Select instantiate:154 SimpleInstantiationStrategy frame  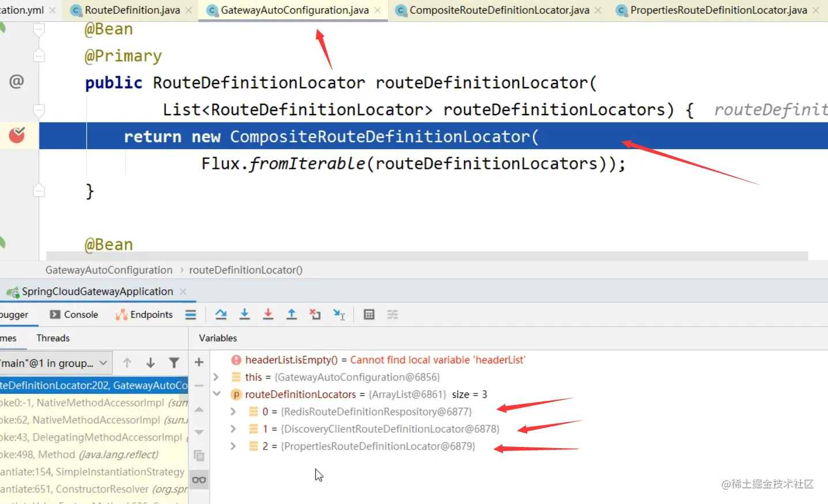coord(94,472)
